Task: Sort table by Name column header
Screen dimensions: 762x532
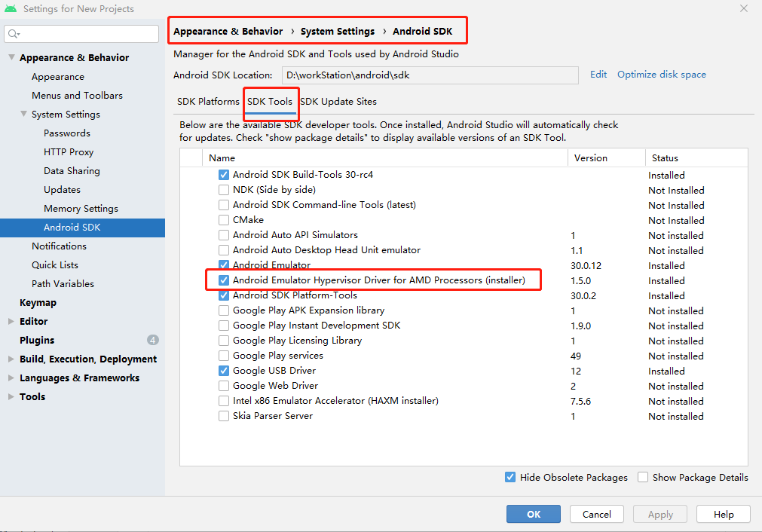Action: [385, 158]
